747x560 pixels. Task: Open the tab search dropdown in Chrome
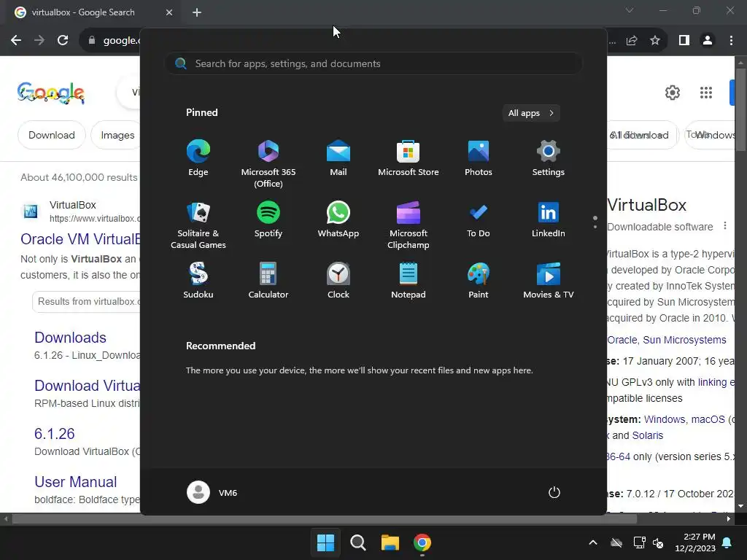630,10
